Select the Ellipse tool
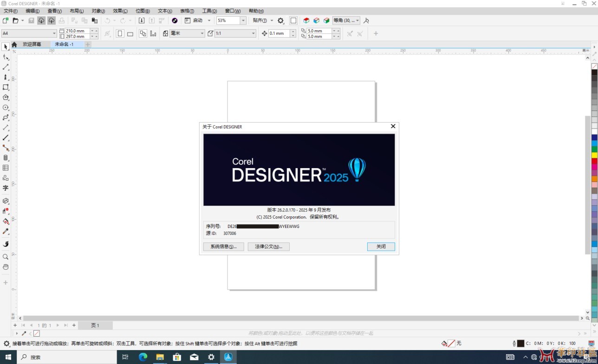The width and height of the screenshot is (598, 364). (6, 107)
